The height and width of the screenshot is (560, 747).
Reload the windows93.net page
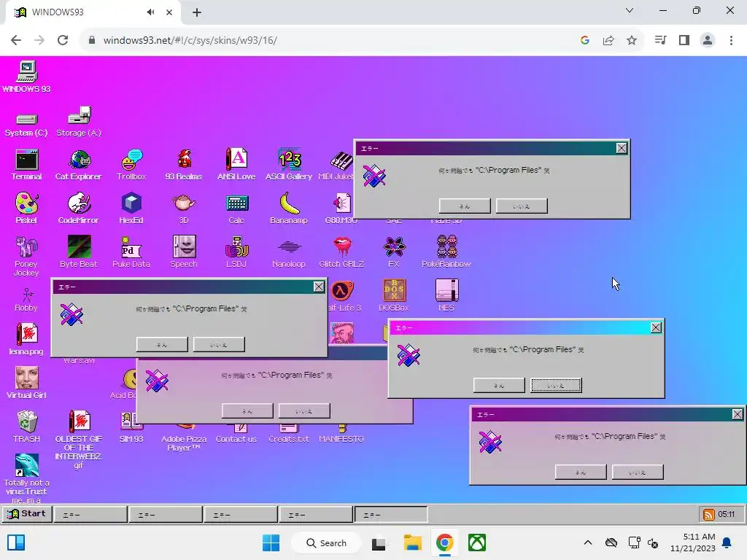click(63, 40)
